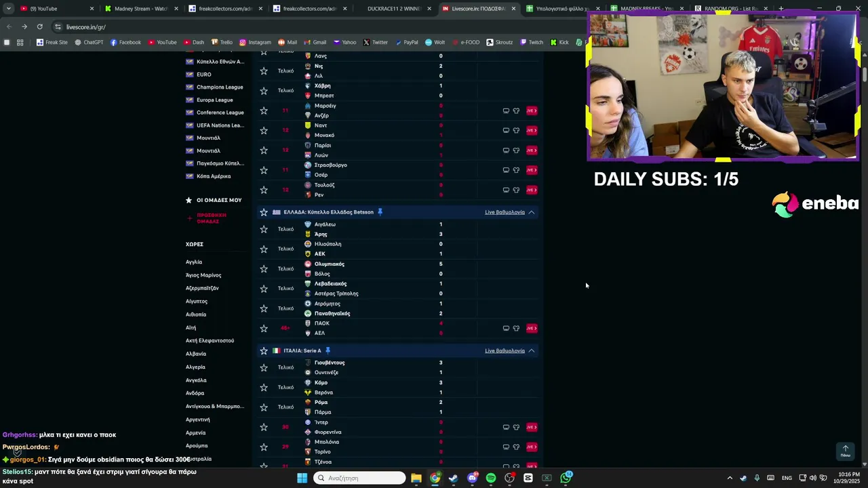Viewport: 868px width, 488px height.
Task: Collapse the Κύπελλο Ελλάδας Betsson section chevron
Action: (x=532, y=212)
